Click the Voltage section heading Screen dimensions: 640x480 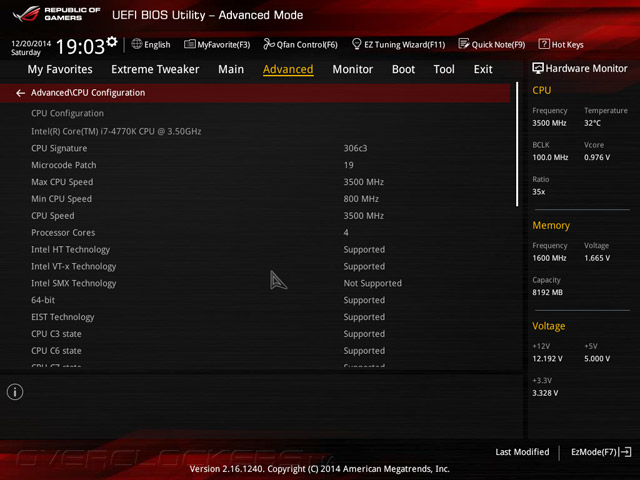coord(549,326)
